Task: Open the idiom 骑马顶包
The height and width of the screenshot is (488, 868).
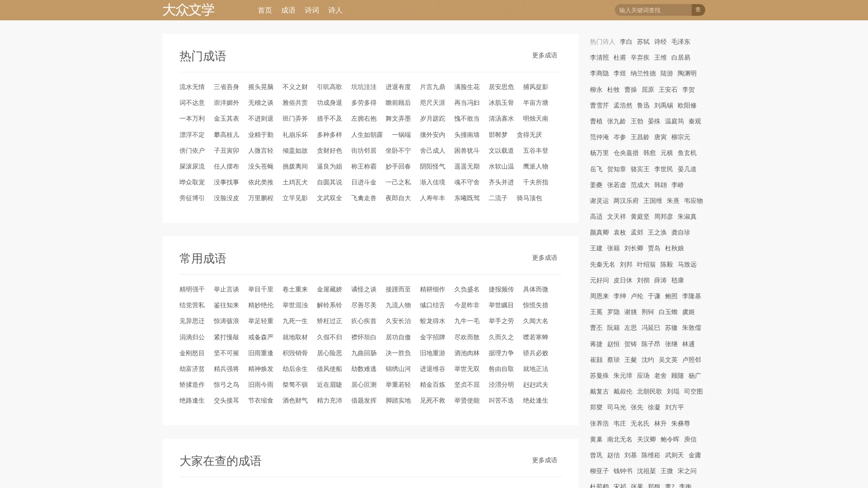Action: pyautogui.click(x=529, y=198)
